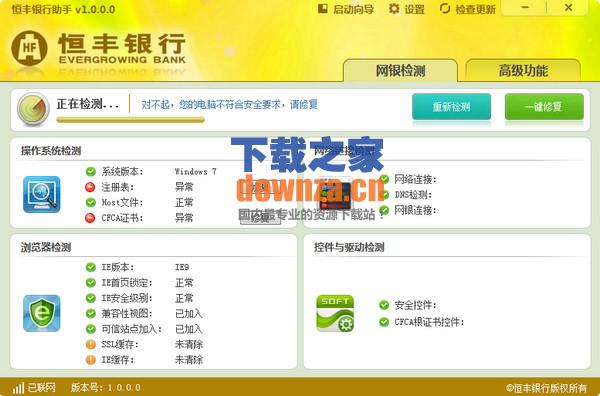Click the 修复 button next to CFCA证书

click(x=260, y=218)
